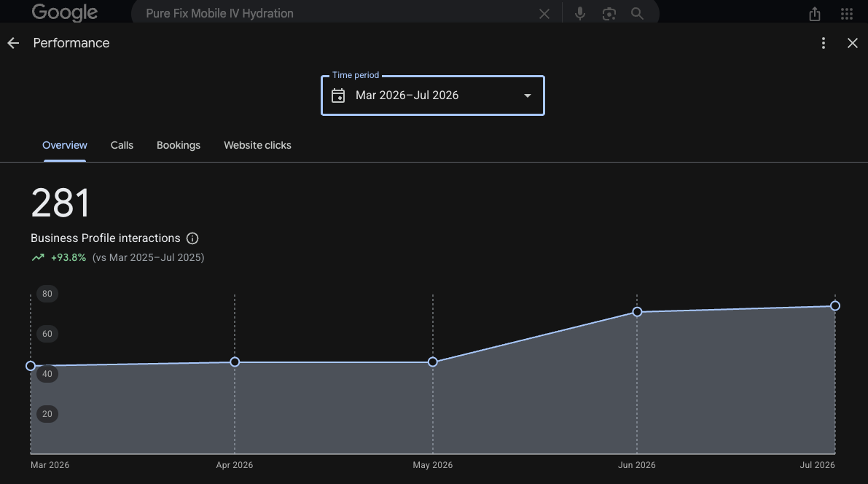Image resolution: width=868 pixels, height=484 pixels.
Task: Click the calendar icon in Time period
Action: point(337,95)
